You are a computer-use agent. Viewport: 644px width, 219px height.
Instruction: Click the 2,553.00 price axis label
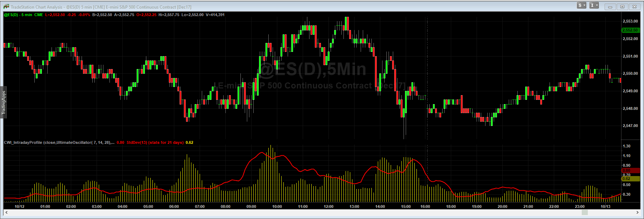[x=630, y=21]
